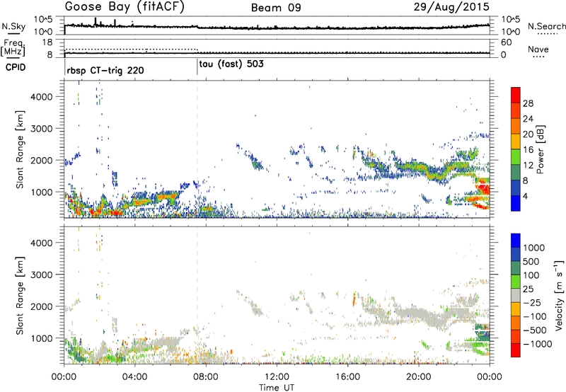The height and width of the screenshot is (392, 566).
Task: Click the '1000' range tick on velocity panel
Action: point(42,338)
